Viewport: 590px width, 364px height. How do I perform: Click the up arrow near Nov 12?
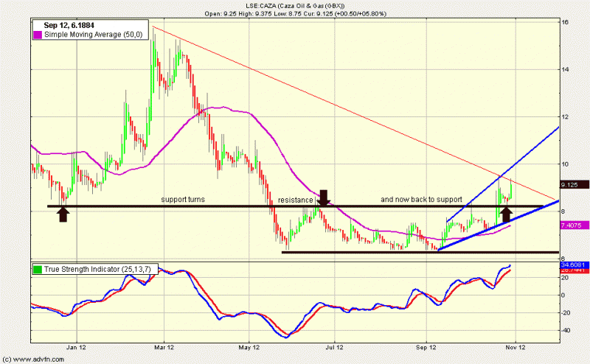point(506,214)
